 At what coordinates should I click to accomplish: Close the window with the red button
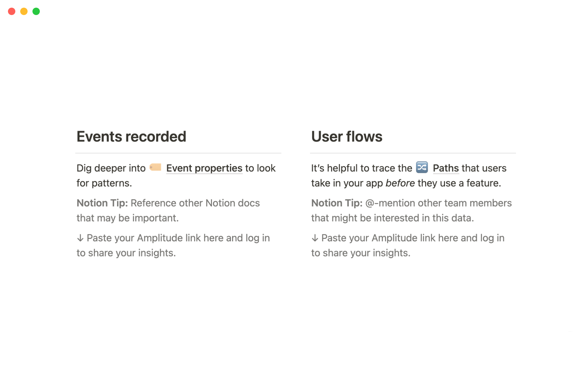point(12,11)
